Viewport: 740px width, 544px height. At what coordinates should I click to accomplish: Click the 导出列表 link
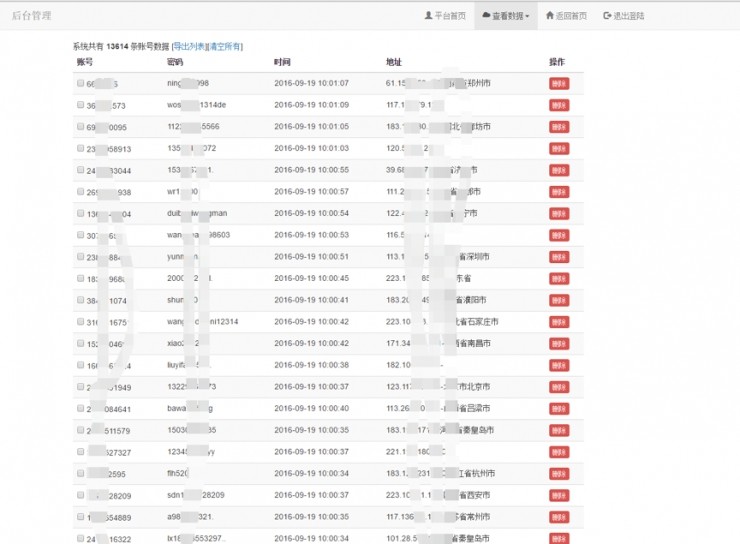coord(189,47)
